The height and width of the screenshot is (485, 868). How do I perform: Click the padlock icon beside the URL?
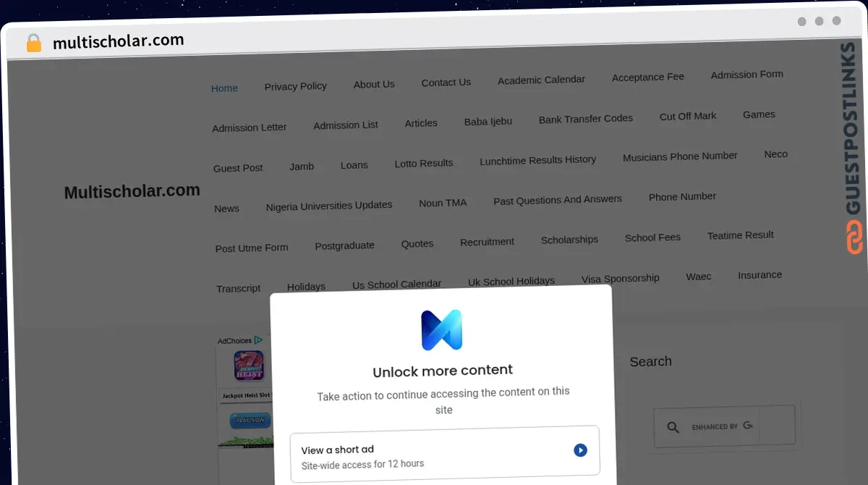pyautogui.click(x=34, y=43)
